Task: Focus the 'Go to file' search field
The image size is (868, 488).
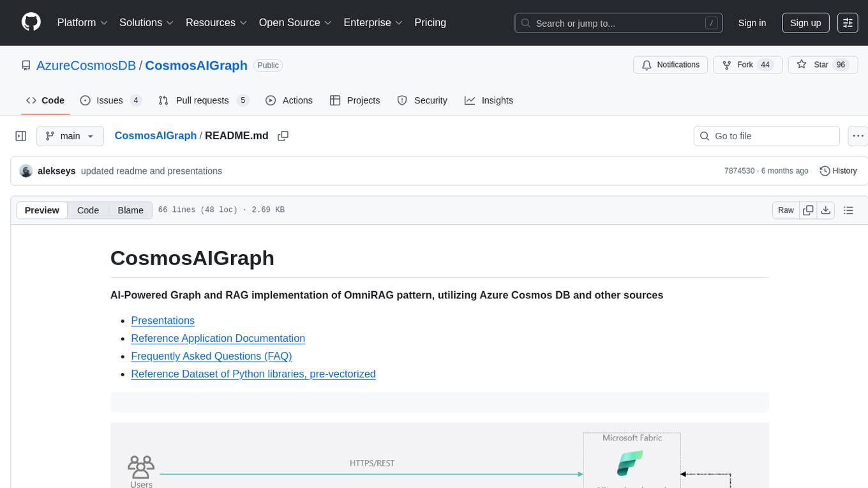Action: 767,136
